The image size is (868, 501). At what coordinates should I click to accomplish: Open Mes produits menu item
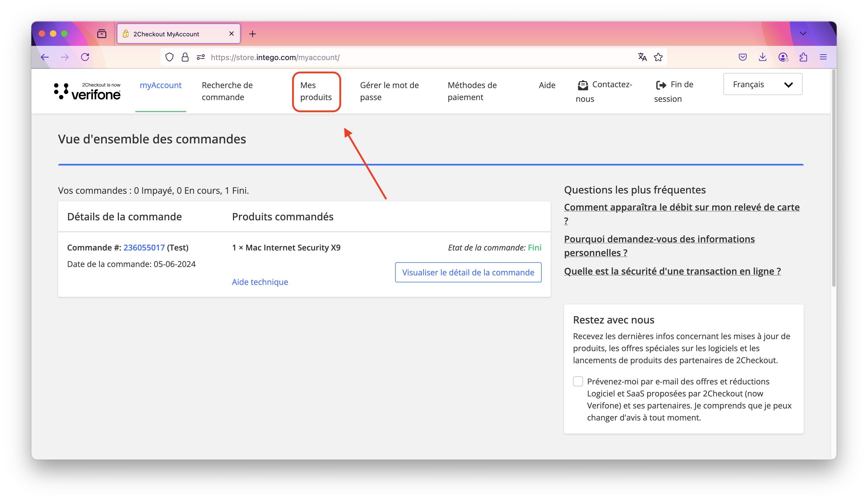(316, 91)
